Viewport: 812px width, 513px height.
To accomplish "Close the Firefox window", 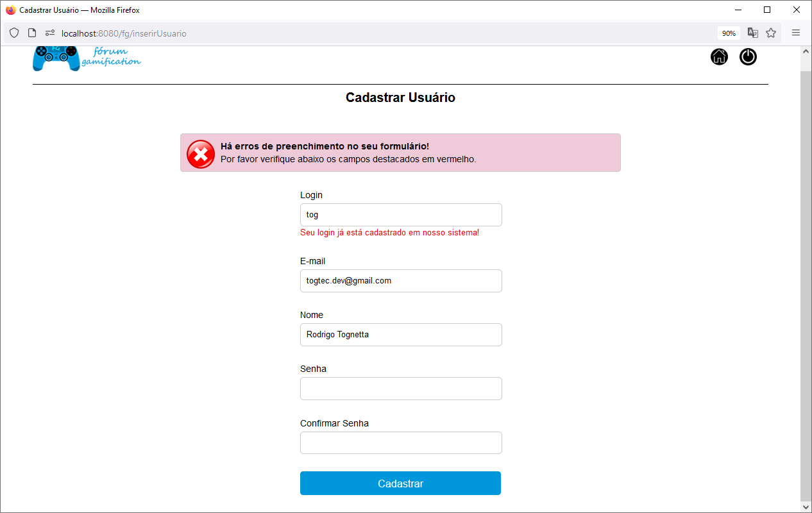I will pos(796,10).
